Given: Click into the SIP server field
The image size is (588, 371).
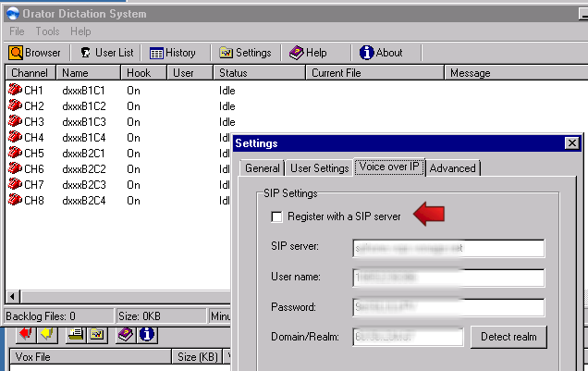Looking at the screenshot, I should click(448, 248).
